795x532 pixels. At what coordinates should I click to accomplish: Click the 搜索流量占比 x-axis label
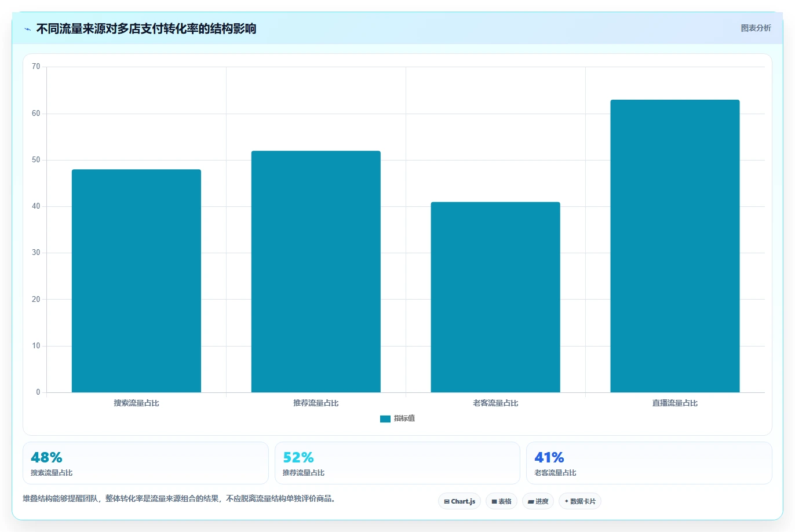pos(136,403)
